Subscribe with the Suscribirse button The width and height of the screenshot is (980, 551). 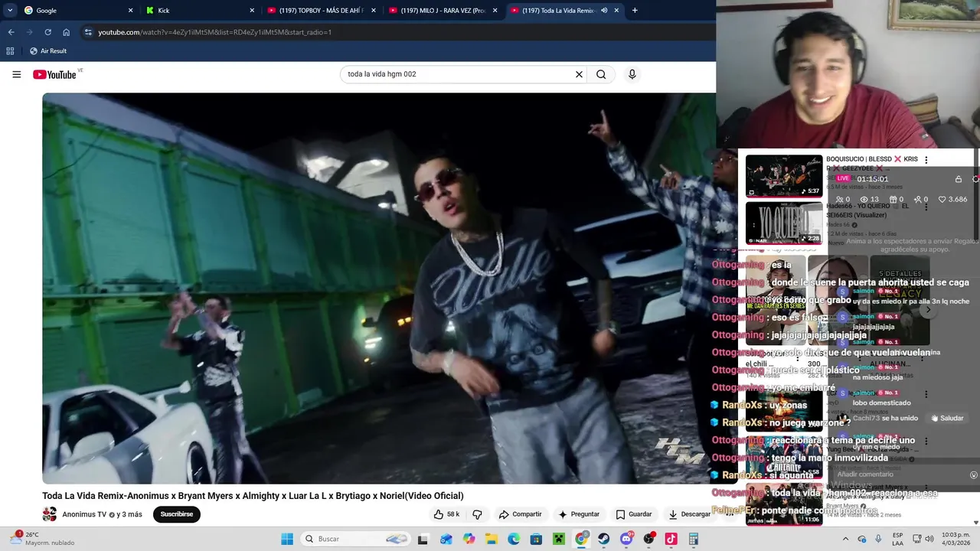177,514
